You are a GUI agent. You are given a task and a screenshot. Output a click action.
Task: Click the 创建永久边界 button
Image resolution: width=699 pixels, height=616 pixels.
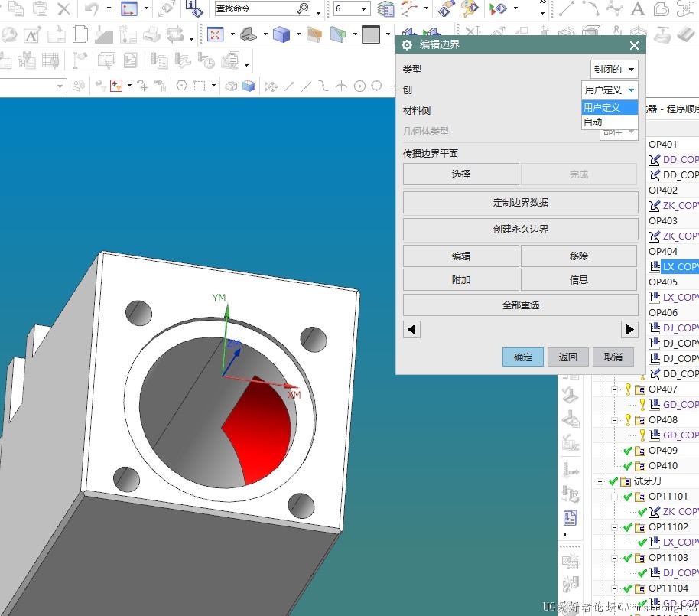[521, 230]
